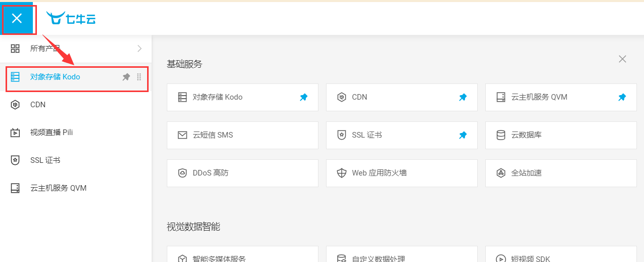Click the 基础服务 section heading
The image size is (644, 262).
click(x=185, y=64)
